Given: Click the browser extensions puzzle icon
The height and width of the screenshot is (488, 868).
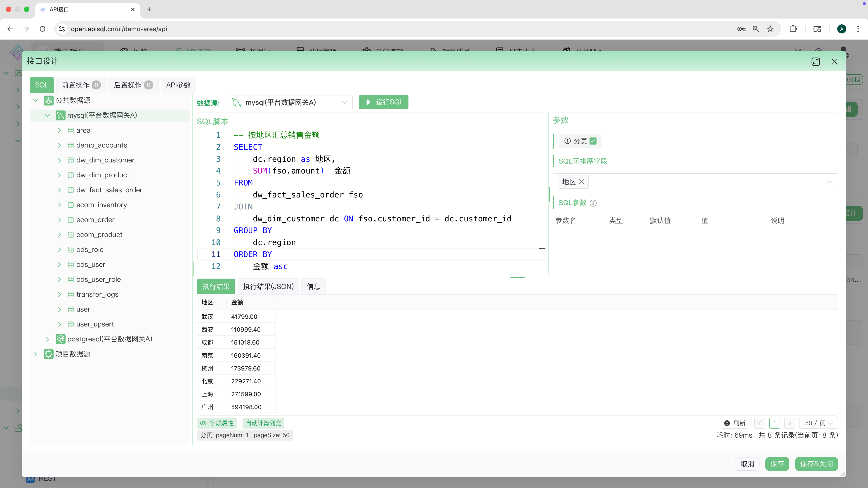Looking at the screenshot, I should 793,29.
